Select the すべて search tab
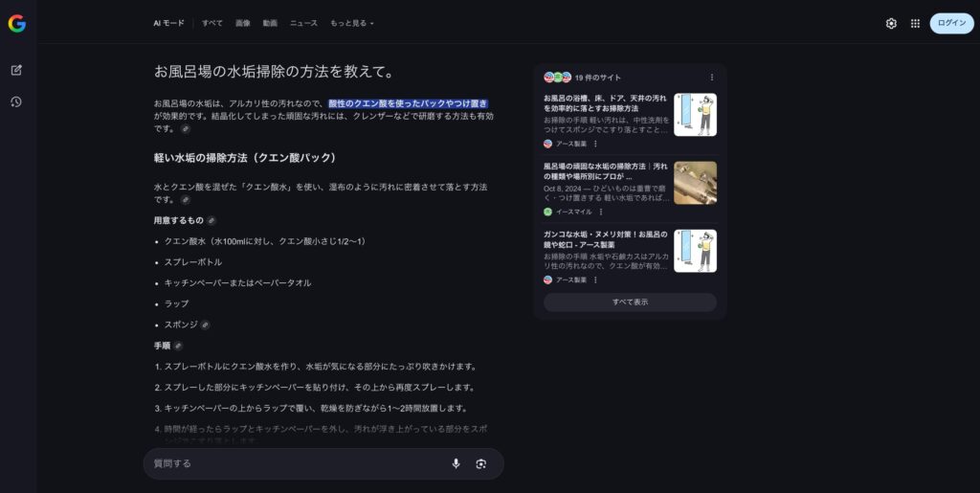The image size is (980, 493). click(x=212, y=23)
